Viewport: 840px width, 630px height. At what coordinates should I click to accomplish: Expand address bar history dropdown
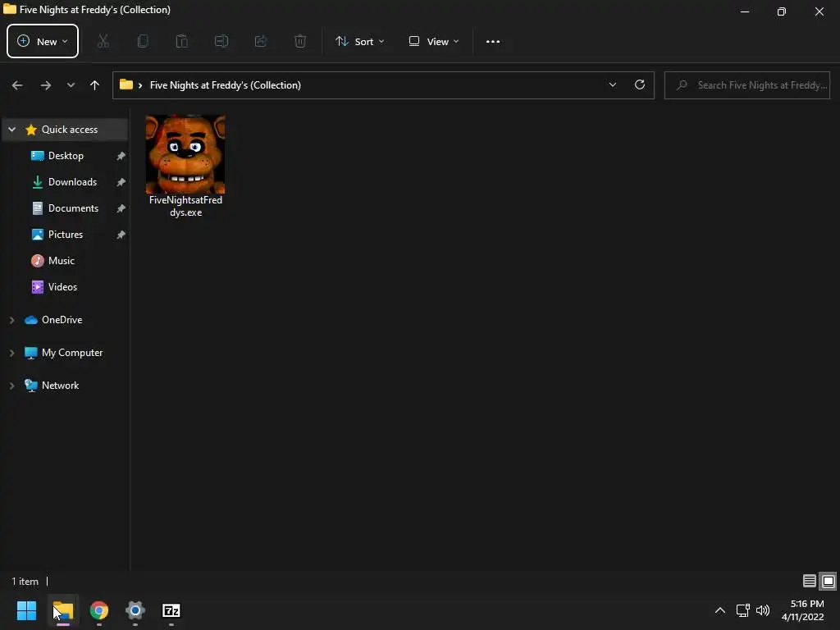tap(612, 84)
